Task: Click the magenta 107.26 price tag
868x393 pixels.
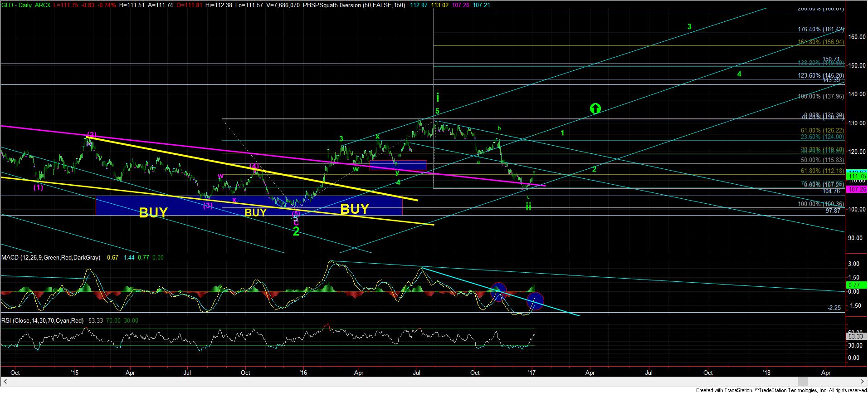Action: [857, 189]
